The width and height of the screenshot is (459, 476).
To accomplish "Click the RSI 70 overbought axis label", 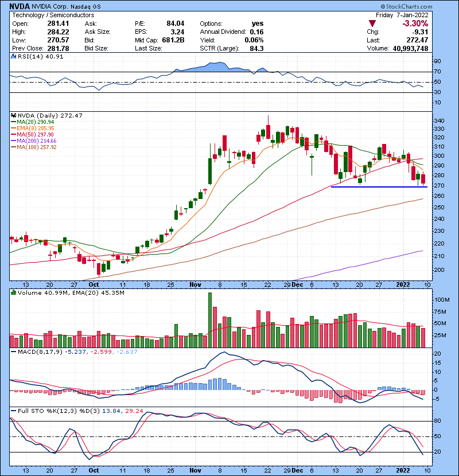I will 438,71.
